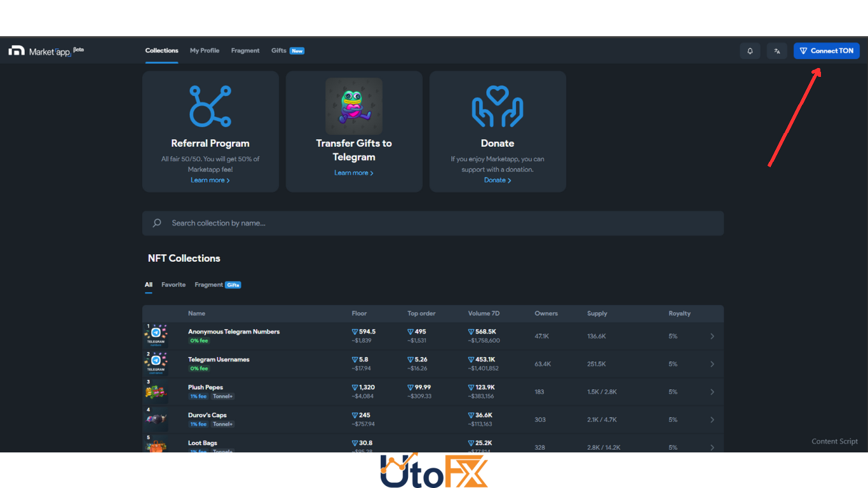Image resolution: width=868 pixels, height=488 pixels.
Task: Click the Plush Pepes name
Action: (x=205, y=388)
